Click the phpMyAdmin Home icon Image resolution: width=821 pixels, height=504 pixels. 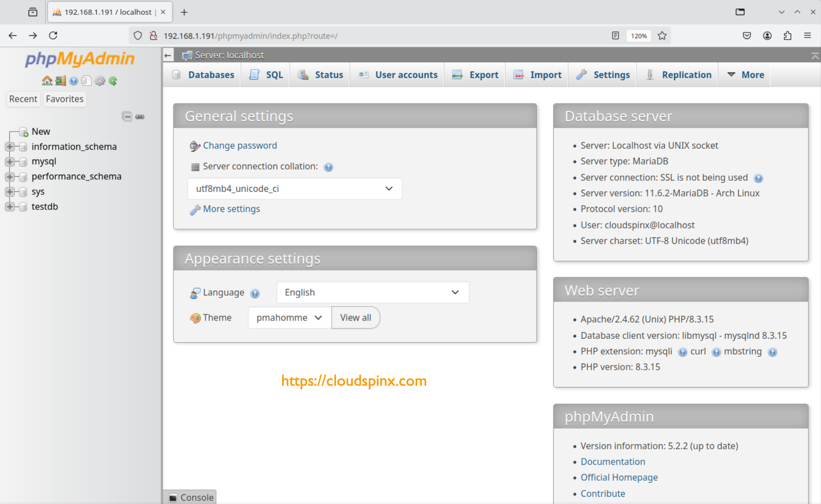(x=47, y=80)
